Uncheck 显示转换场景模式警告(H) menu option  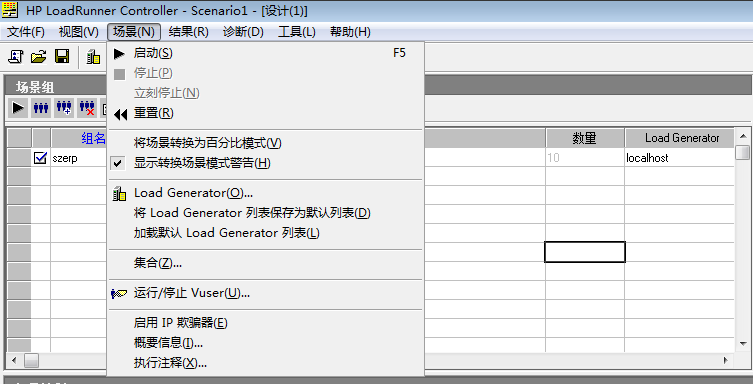click(x=266, y=163)
